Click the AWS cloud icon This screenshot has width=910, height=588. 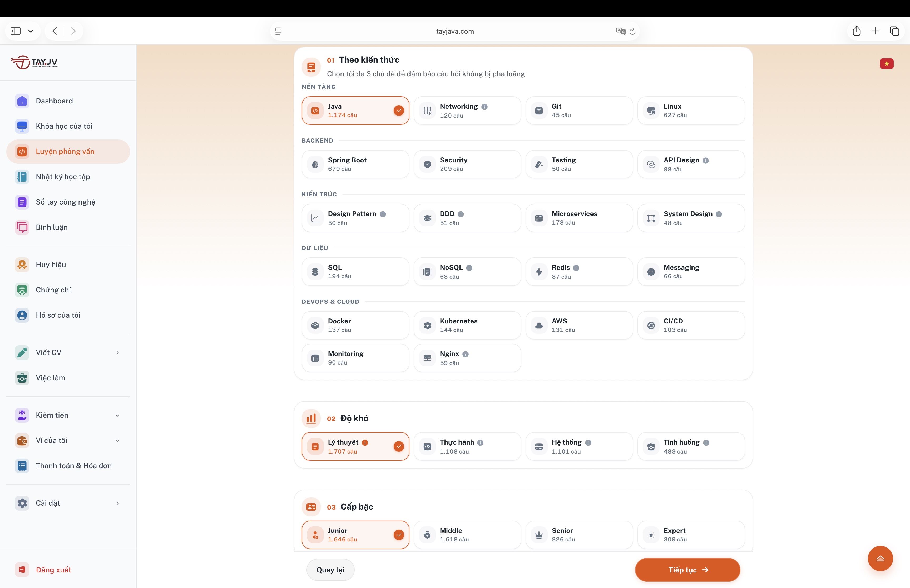(539, 325)
